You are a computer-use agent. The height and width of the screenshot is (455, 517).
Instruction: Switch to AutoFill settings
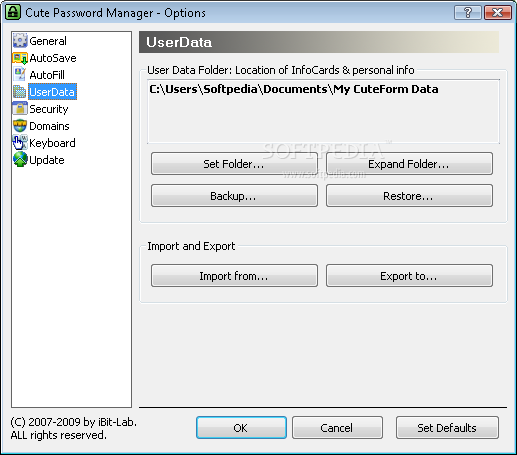[x=47, y=75]
